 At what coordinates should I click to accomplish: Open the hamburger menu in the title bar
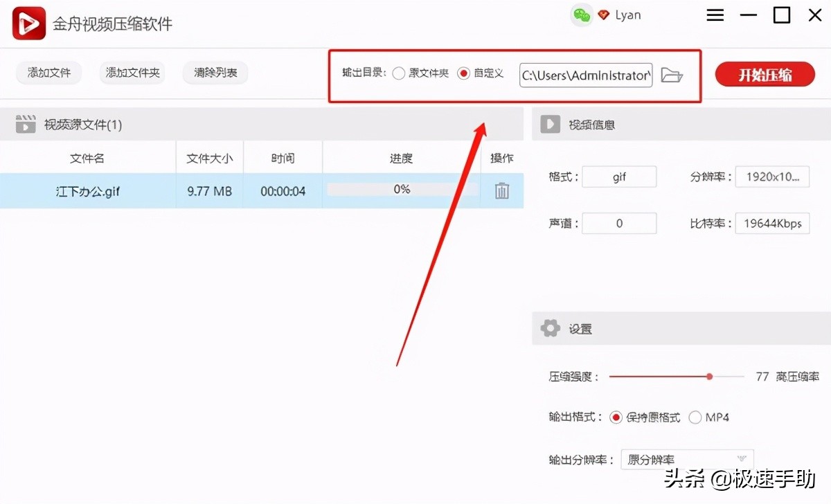pos(715,14)
